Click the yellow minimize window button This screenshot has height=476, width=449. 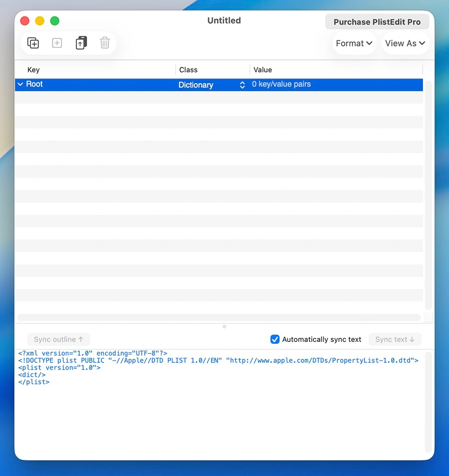pos(40,21)
